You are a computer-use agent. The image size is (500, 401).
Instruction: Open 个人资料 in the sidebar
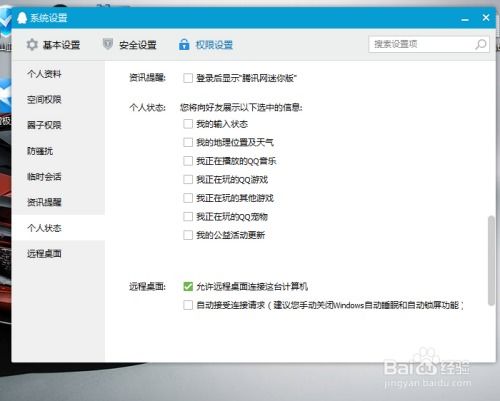click(x=58, y=74)
